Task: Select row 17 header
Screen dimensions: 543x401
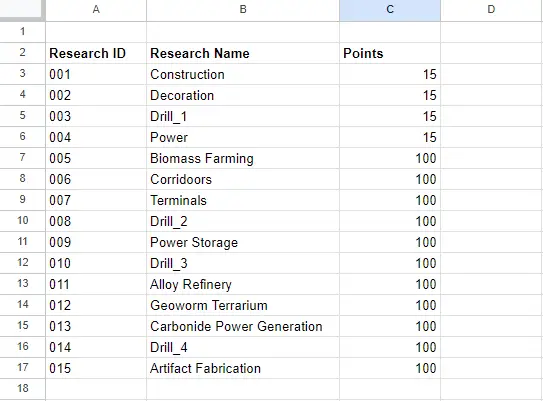Action: (x=23, y=367)
